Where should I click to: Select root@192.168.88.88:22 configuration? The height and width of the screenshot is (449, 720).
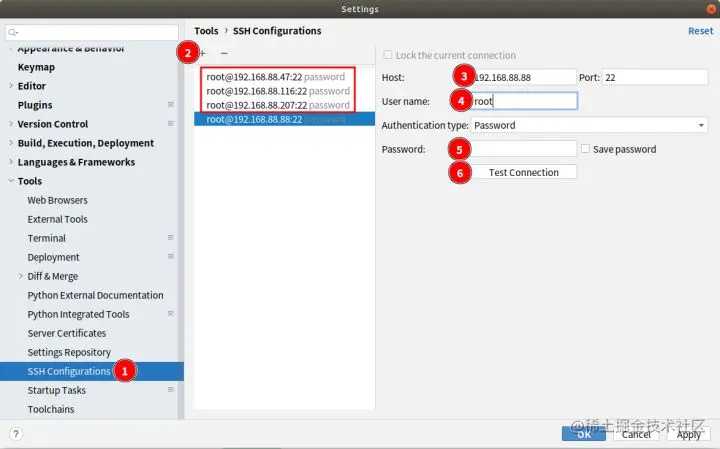284,119
